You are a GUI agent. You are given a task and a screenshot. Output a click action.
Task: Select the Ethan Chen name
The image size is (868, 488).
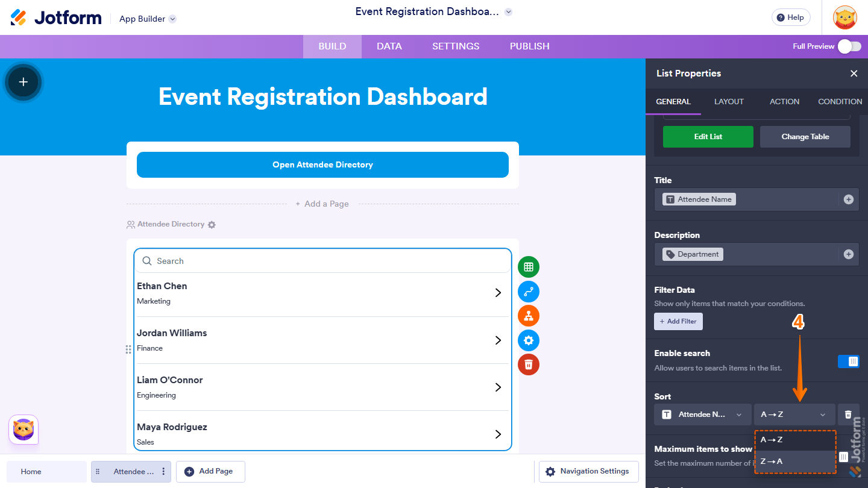[162, 286]
